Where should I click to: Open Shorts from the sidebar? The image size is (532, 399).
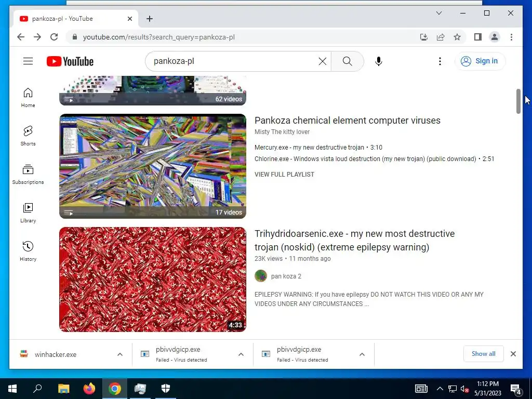(28, 136)
